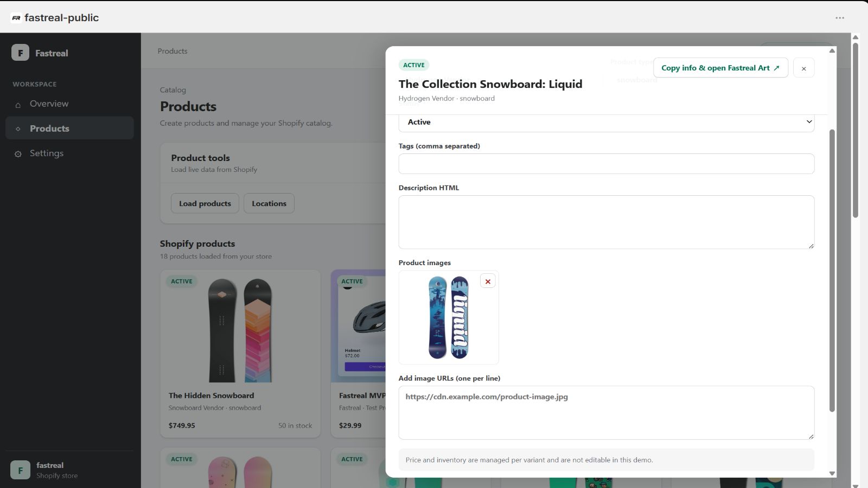Go to Overview in the sidebar

tap(69, 104)
